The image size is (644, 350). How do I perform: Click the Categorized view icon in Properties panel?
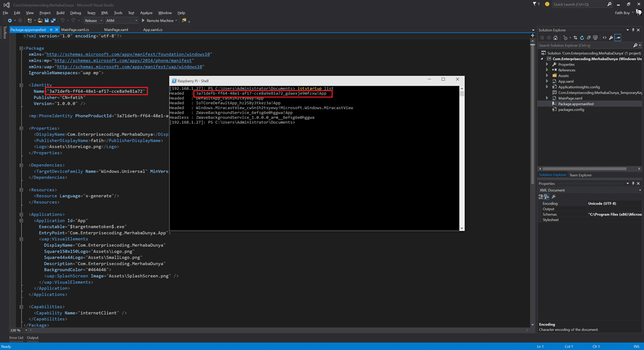click(x=540, y=197)
